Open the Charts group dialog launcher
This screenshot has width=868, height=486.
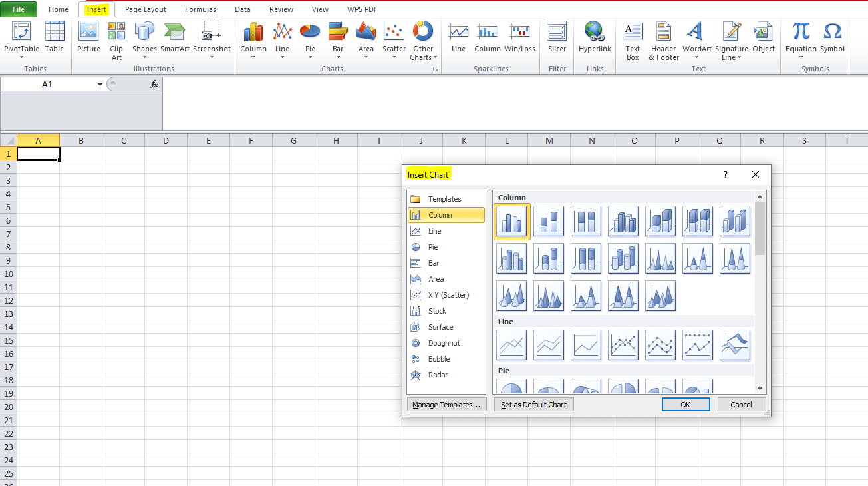436,69
